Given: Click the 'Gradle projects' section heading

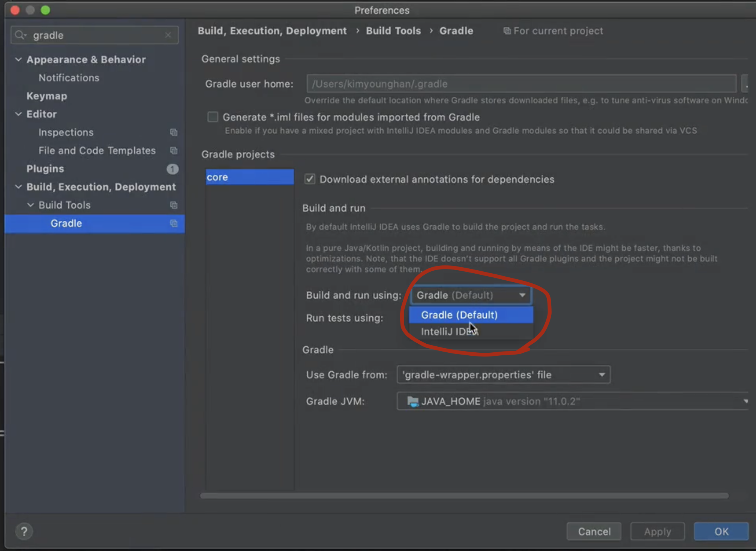Looking at the screenshot, I should (238, 154).
